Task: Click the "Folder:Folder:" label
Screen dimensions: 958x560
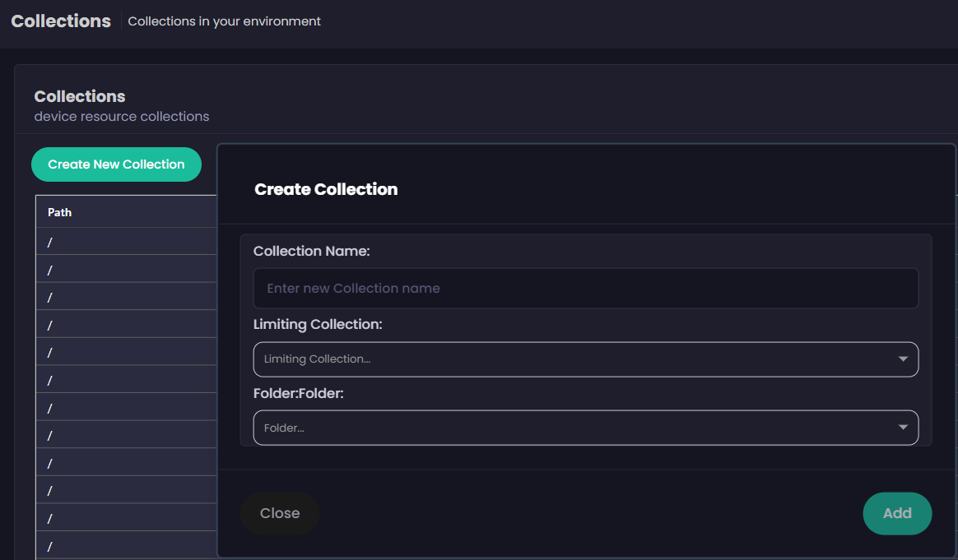Action: [298, 393]
